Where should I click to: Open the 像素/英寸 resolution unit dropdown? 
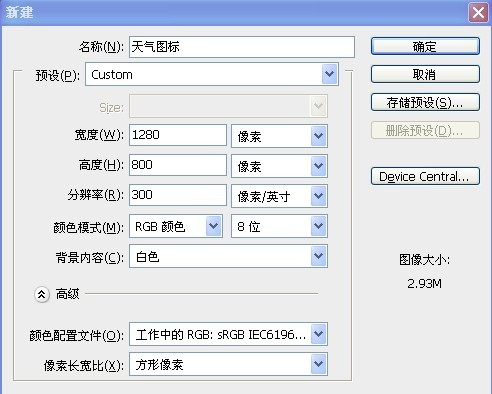[x=279, y=196]
